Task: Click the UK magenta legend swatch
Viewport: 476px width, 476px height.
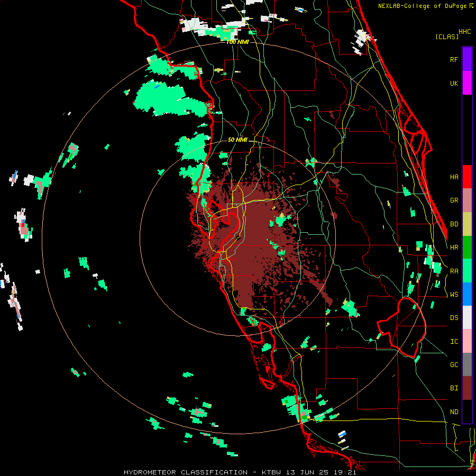Action: tap(467, 83)
